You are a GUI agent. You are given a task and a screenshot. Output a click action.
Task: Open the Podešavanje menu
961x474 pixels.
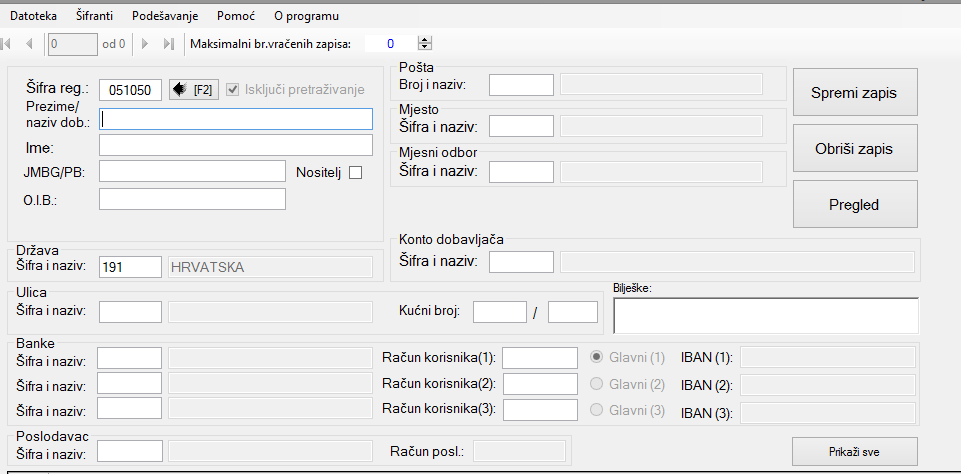[x=165, y=16]
